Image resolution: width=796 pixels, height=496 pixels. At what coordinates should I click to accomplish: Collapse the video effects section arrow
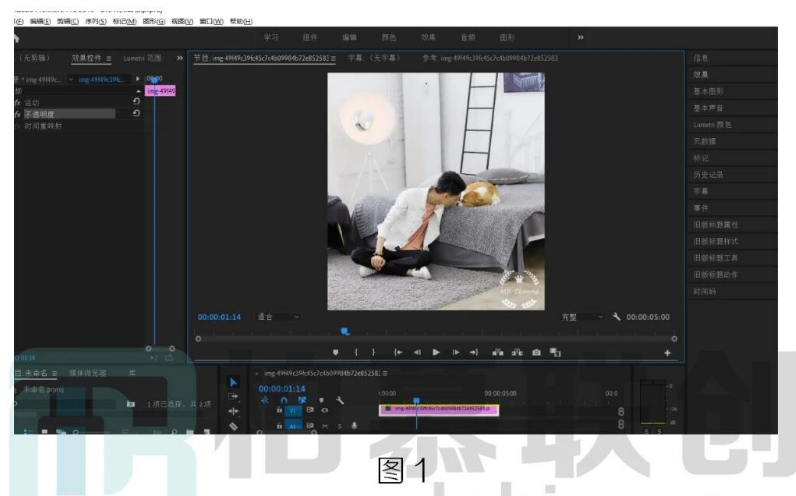[138, 91]
